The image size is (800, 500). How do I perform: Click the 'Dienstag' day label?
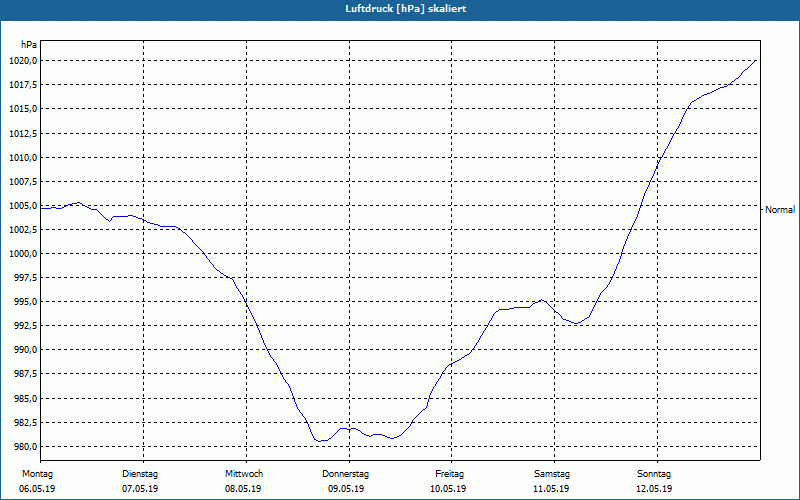[140, 474]
